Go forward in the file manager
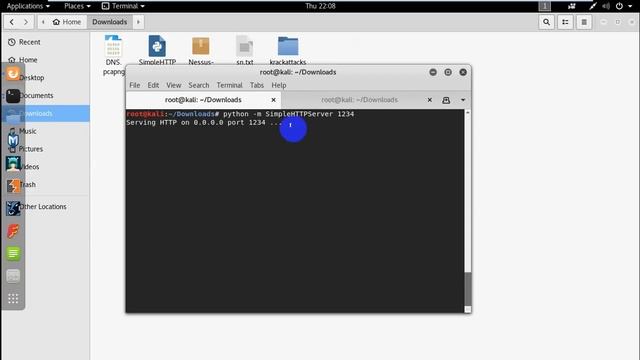This screenshot has width=640, height=360. coord(26,22)
